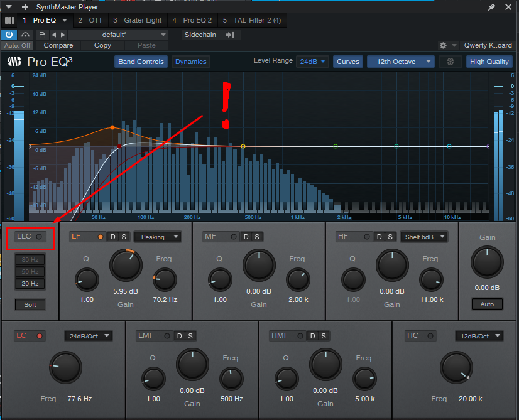Open the 12th Octave spectrum dropdown
519x420 pixels.
tap(400, 62)
